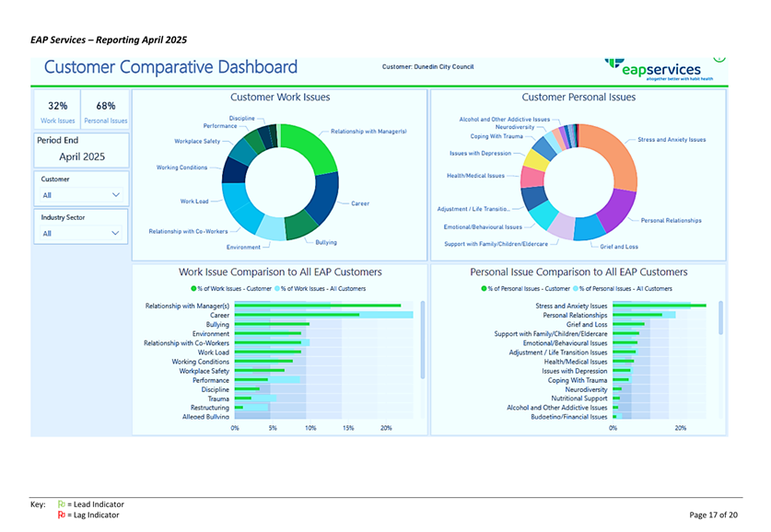Image resolution: width=771 pixels, height=532 pixels.
Task: Click light blue Work Issues All Customers legend dot
Action: [277, 289]
